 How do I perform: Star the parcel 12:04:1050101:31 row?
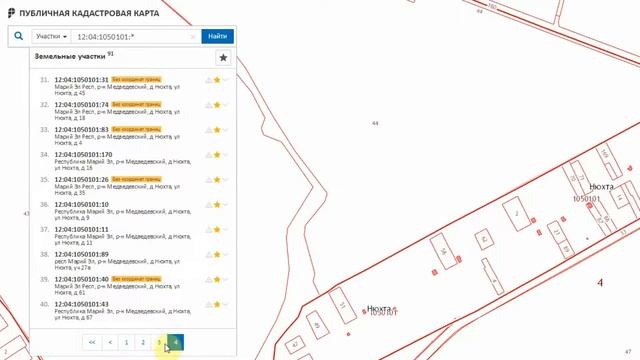pyautogui.click(x=217, y=80)
